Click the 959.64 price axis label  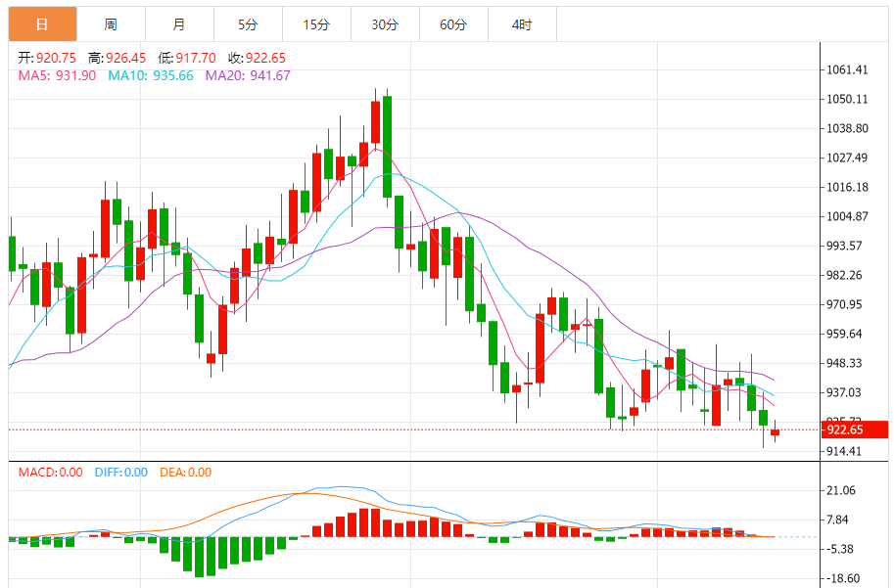click(844, 334)
